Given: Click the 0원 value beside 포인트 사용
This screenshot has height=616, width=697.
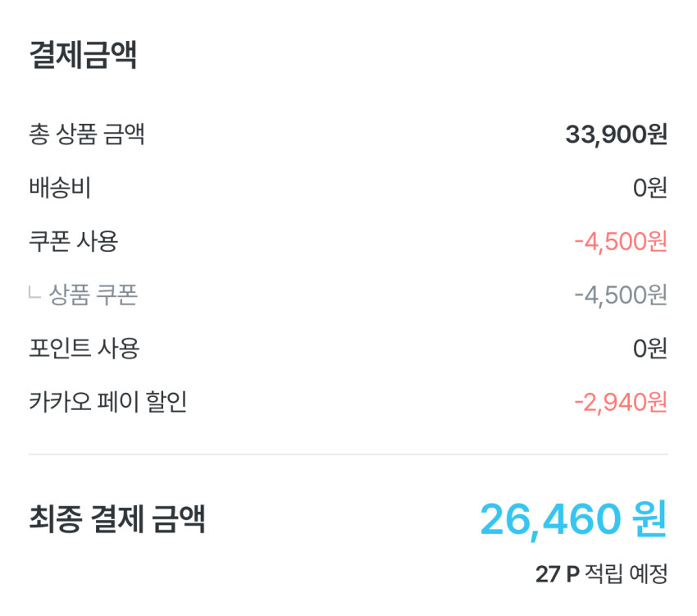Looking at the screenshot, I should 649,348.
